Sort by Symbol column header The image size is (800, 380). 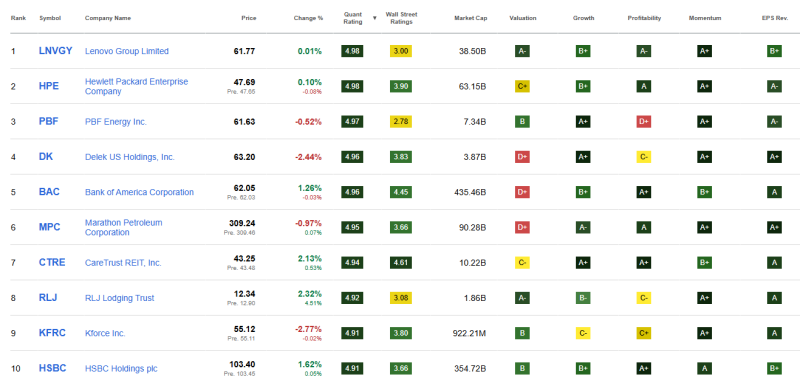50,18
